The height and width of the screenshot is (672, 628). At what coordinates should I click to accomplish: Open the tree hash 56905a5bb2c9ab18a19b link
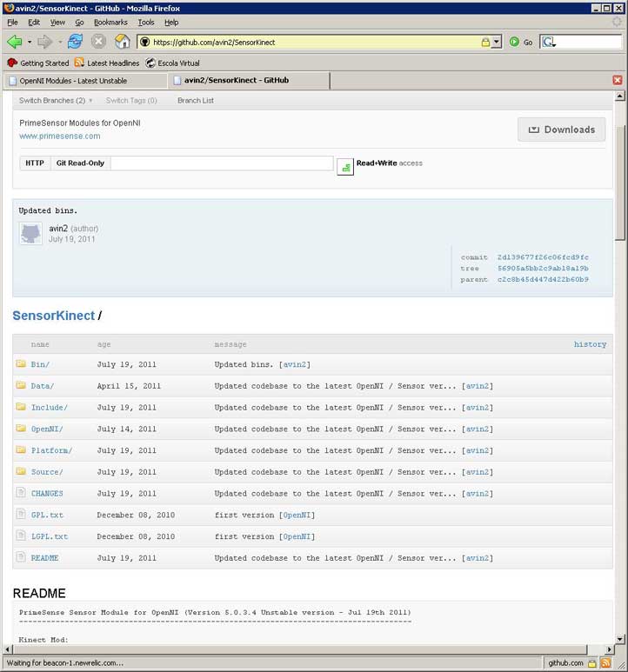(543, 269)
